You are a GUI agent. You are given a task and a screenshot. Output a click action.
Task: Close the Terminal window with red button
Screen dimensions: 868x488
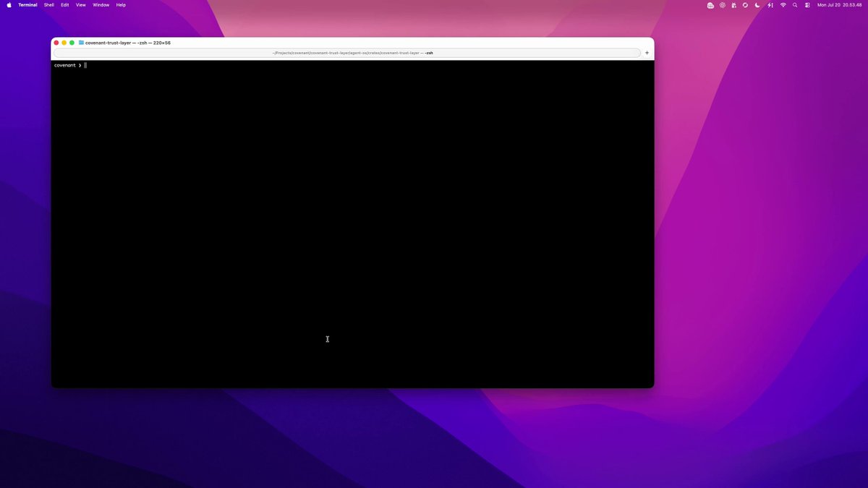click(56, 43)
